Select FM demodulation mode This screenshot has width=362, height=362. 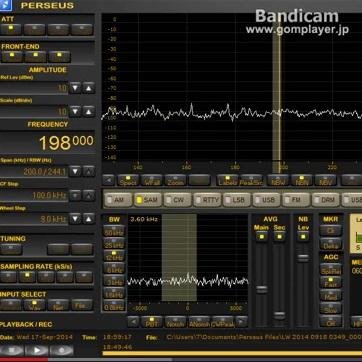click(x=296, y=200)
